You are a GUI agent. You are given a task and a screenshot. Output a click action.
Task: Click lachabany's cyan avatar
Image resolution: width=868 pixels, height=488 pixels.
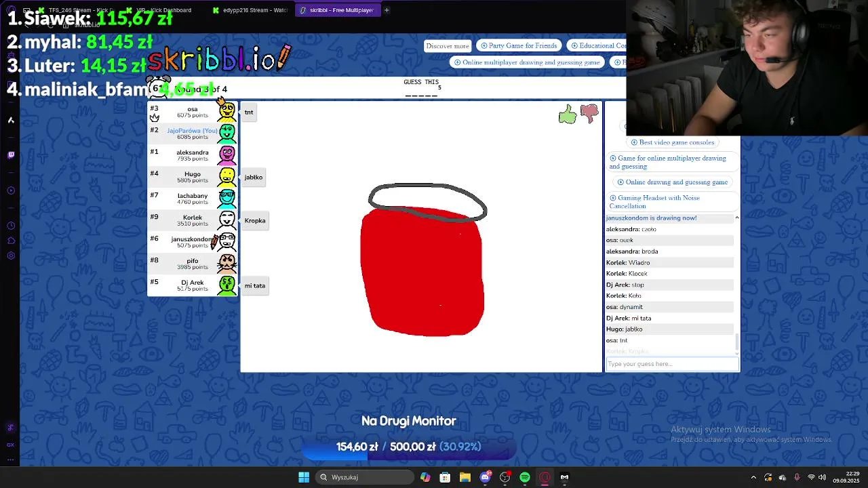point(227,198)
